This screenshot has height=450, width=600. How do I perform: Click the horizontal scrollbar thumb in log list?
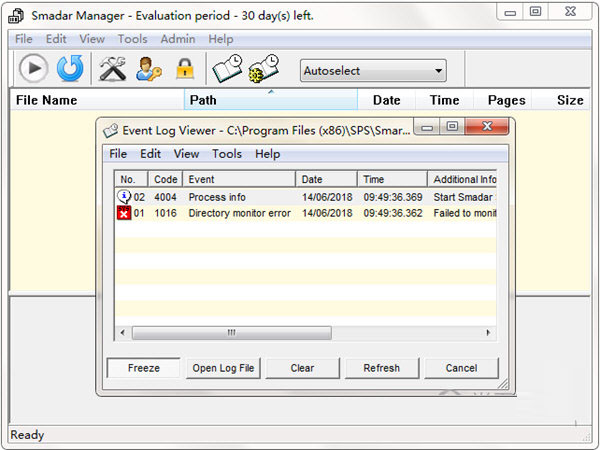[232, 333]
